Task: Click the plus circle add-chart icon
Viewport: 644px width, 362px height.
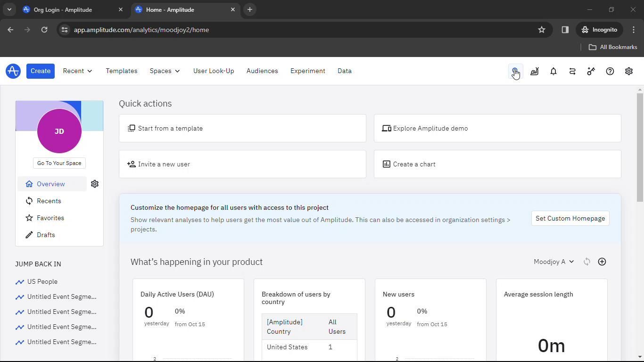Action: [x=602, y=262]
